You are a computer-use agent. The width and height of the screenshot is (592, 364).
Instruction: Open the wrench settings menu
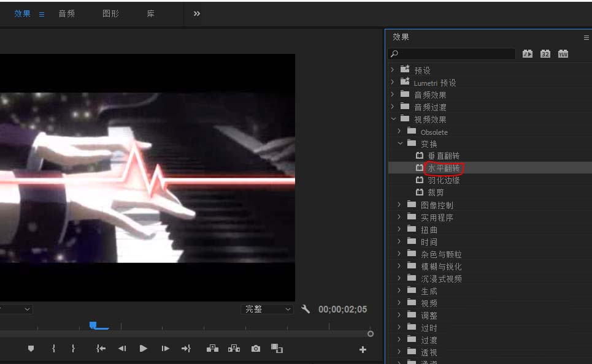[x=306, y=309]
